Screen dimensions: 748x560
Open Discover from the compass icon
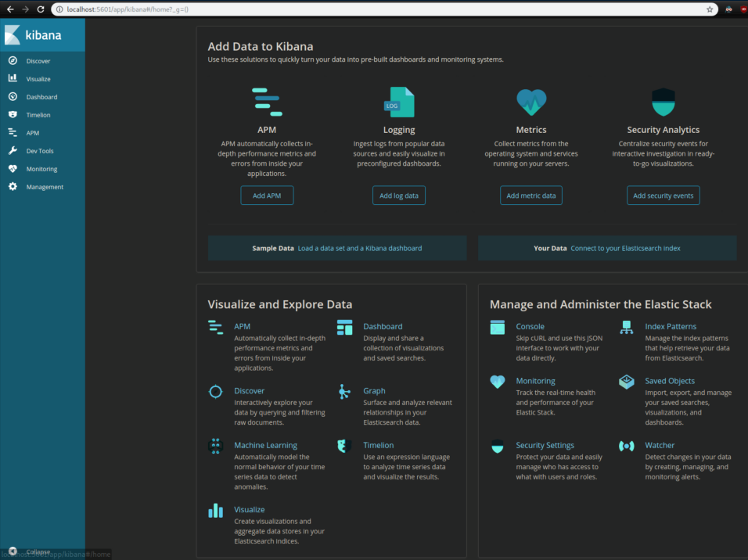(x=13, y=61)
